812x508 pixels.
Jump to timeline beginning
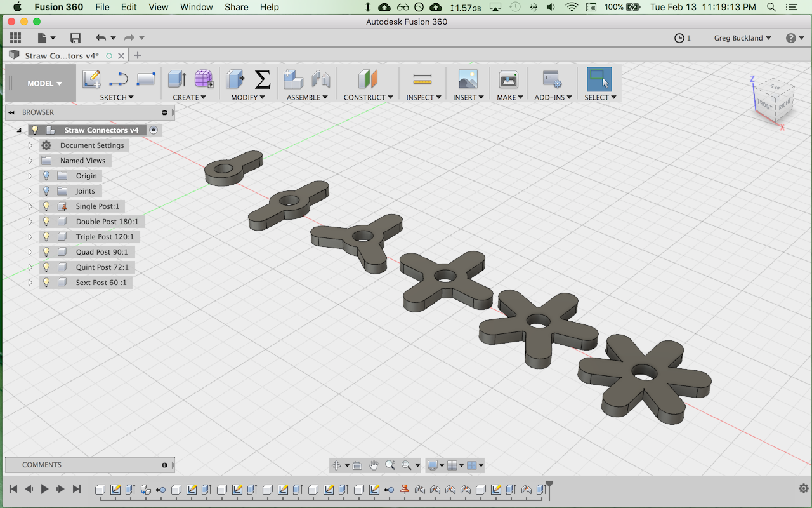coord(13,489)
